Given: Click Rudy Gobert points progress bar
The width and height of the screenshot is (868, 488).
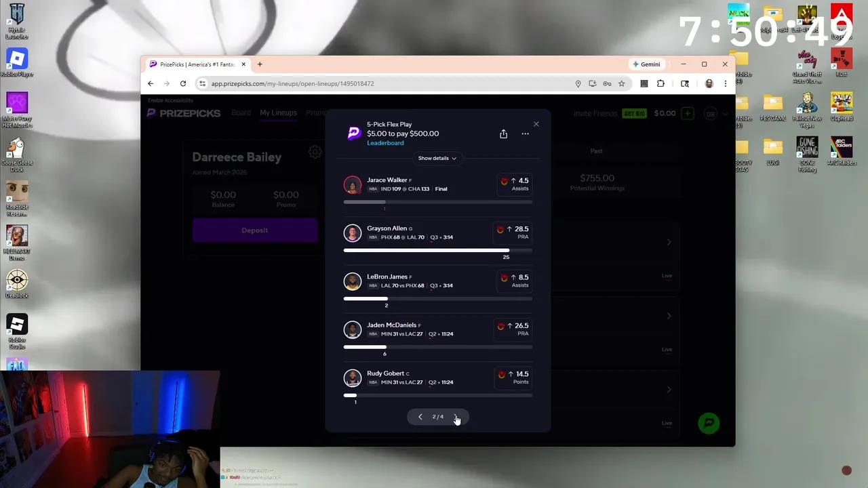Looking at the screenshot, I should [x=438, y=395].
